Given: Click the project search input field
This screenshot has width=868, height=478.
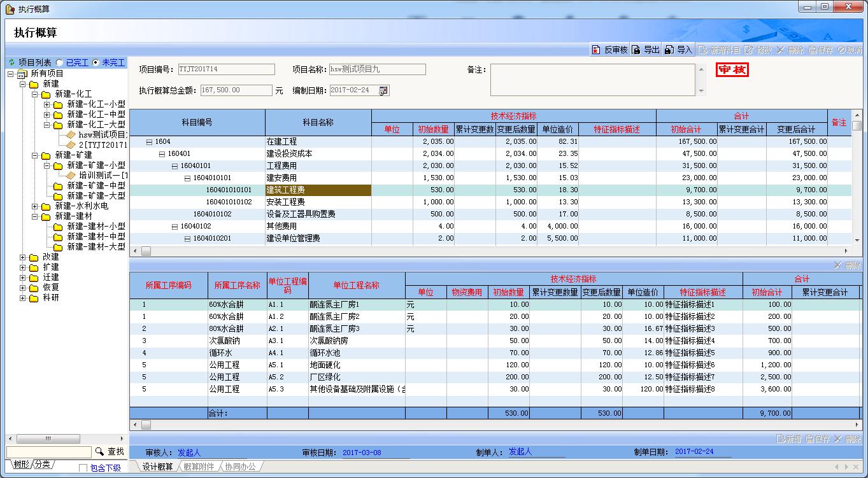Looking at the screenshot, I should pyautogui.click(x=48, y=452).
